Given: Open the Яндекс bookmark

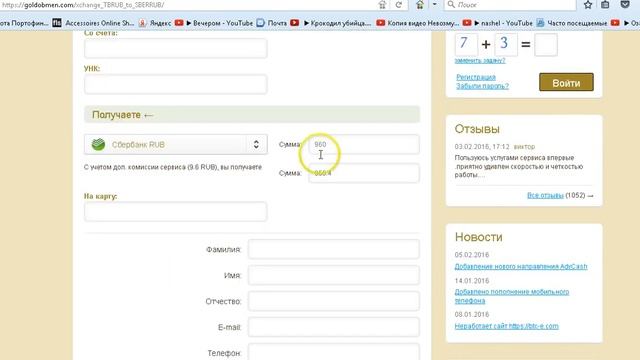Looking at the screenshot, I should pyautogui.click(x=155, y=23).
